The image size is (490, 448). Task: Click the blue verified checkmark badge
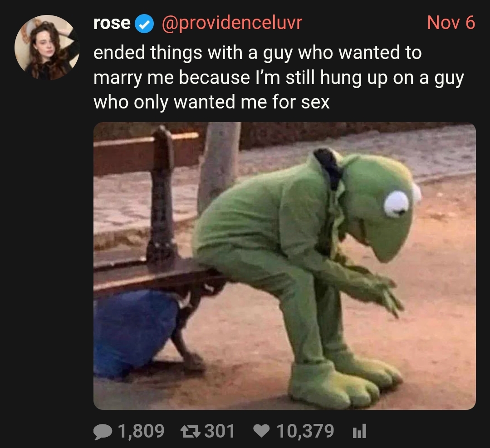[x=144, y=24]
